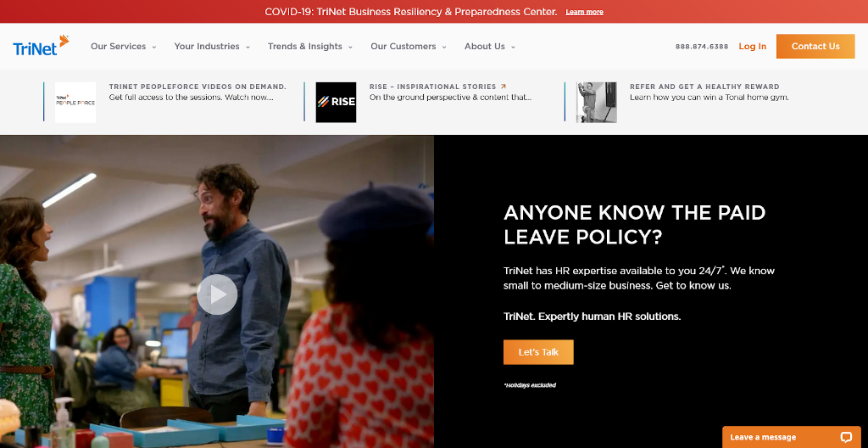
Task: Click the COVID-19 Business Resiliency banner text
Action: [x=411, y=12]
